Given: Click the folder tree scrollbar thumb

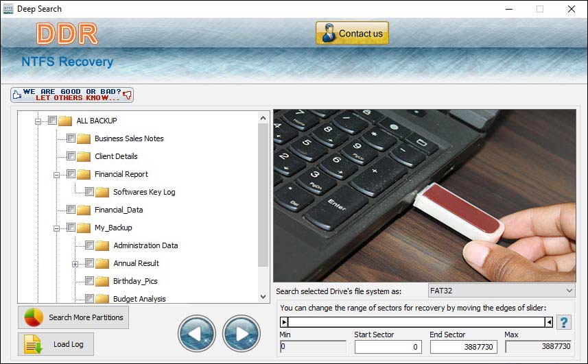Looking at the screenshot, I should (263, 195).
